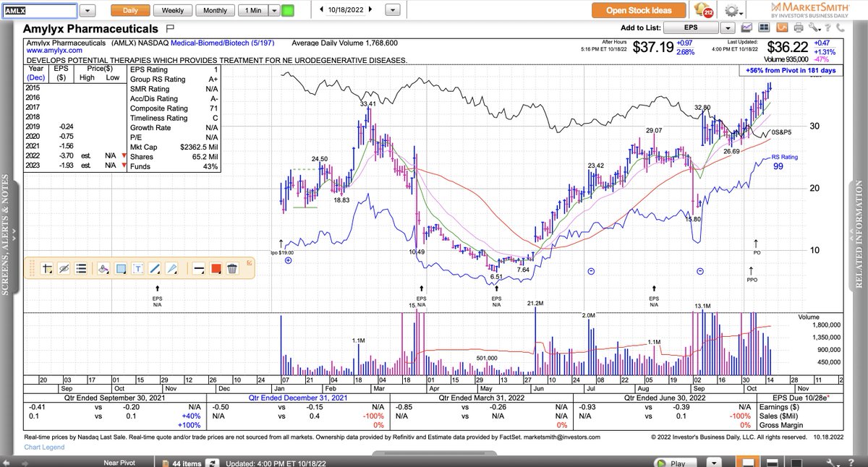
Task: Select the pen/marker drawing tool
Action: (x=171, y=268)
